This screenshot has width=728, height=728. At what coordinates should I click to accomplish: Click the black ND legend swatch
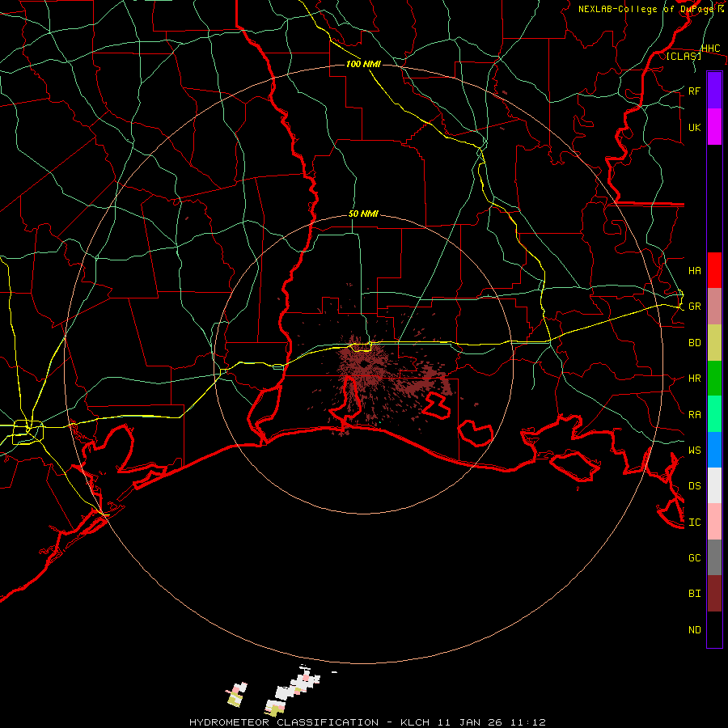point(714,629)
